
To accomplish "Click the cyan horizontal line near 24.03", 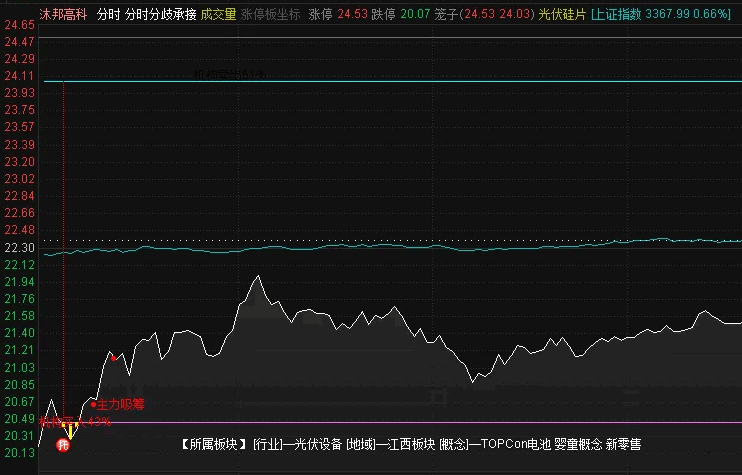I will [393, 81].
